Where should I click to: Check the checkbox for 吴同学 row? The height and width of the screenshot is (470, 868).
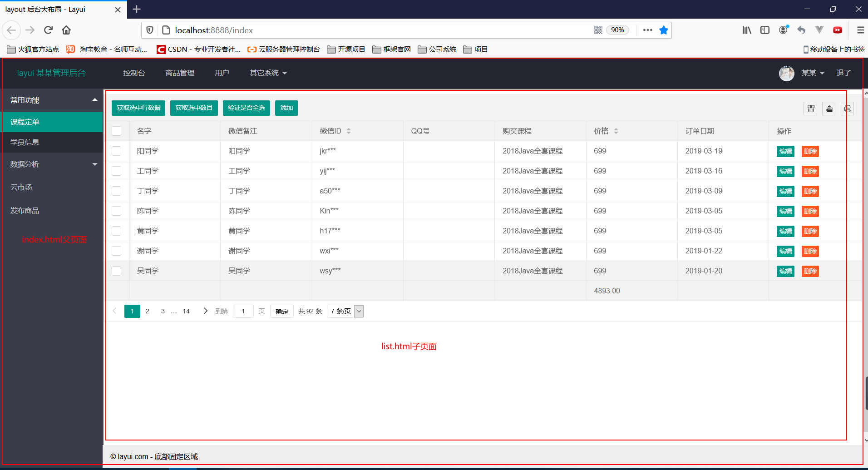117,271
